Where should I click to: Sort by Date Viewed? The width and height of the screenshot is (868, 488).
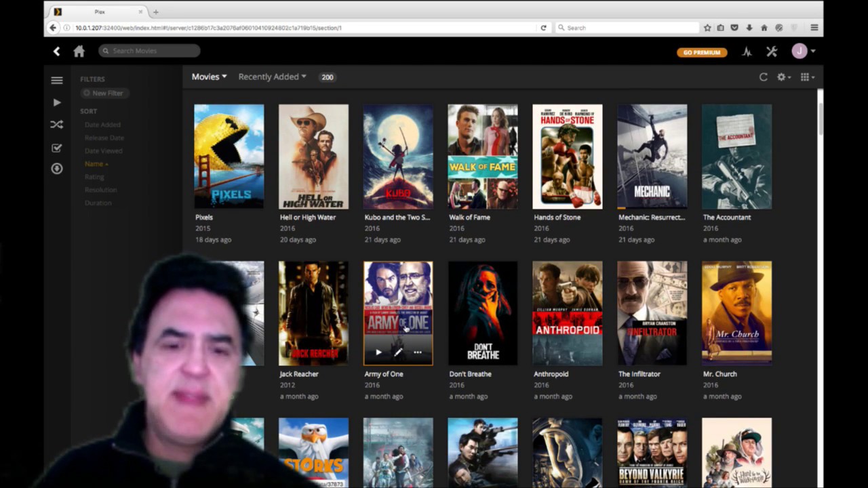tap(103, 151)
